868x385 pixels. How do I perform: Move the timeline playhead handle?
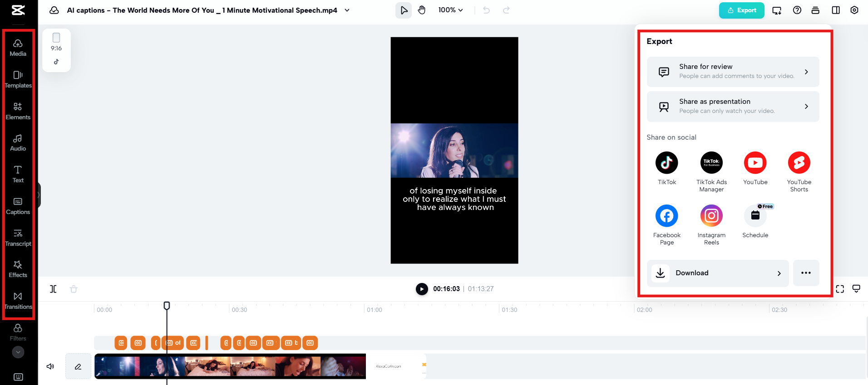167,306
